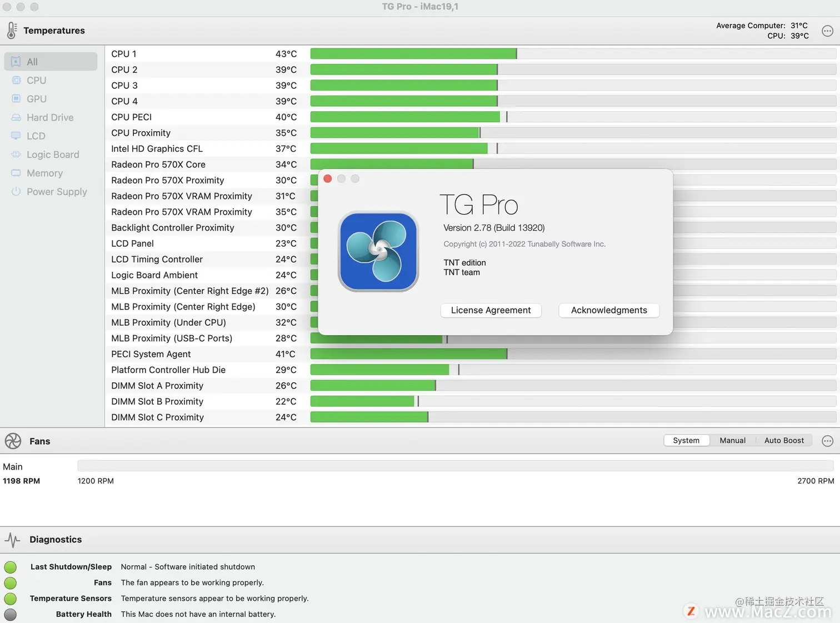Viewport: 840px width, 623px height.
Task: Filter sensors by Hard Drive
Action: click(51, 117)
